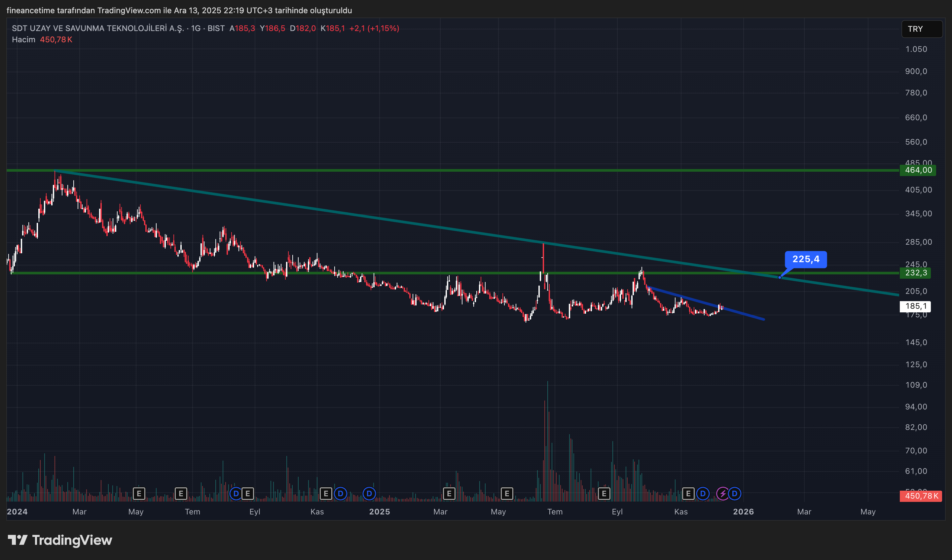Click the purple lightning bolt event marker

pos(722,494)
